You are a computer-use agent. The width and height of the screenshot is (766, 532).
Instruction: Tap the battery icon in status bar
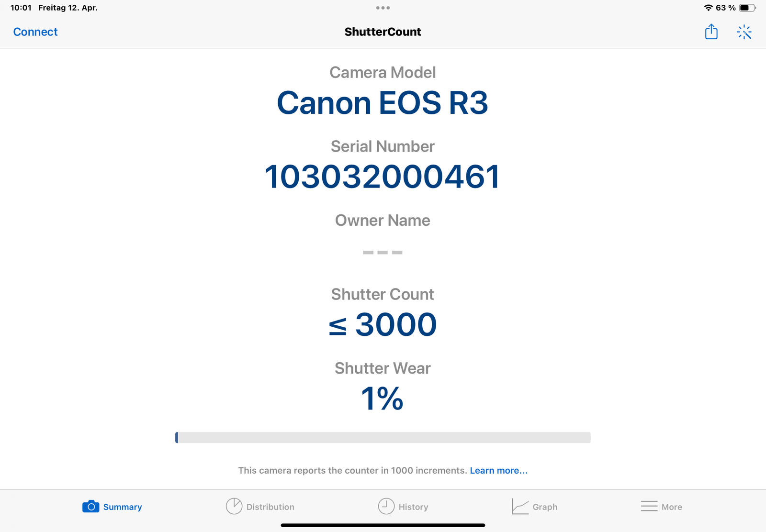click(x=747, y=8)
